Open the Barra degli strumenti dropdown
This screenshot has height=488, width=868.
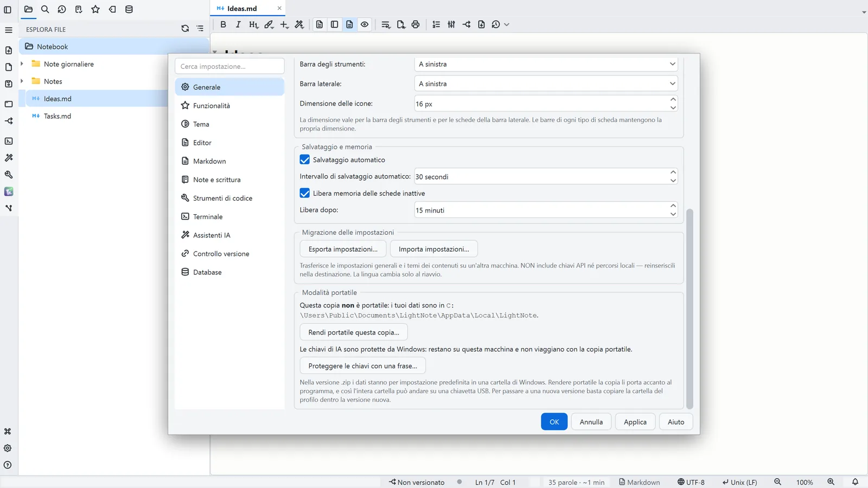tap(546, 64)
